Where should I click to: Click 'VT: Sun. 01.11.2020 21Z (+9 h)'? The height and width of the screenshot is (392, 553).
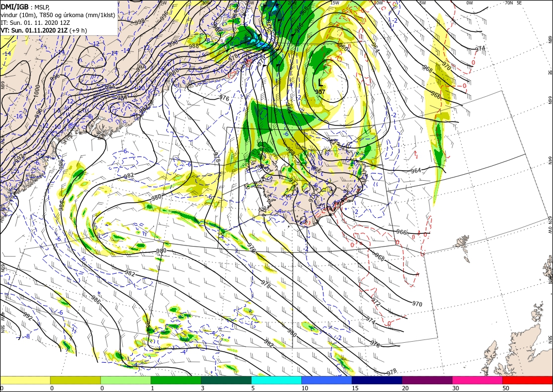[44, 30]
